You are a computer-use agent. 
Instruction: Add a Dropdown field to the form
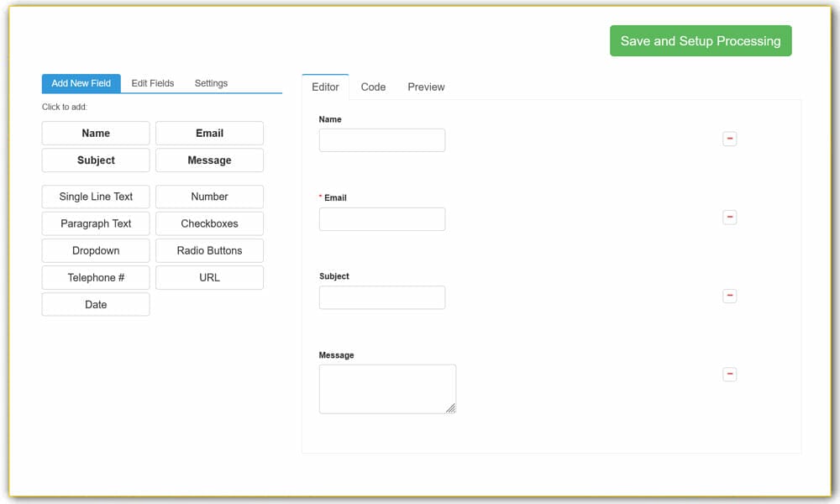coord(95,250)
